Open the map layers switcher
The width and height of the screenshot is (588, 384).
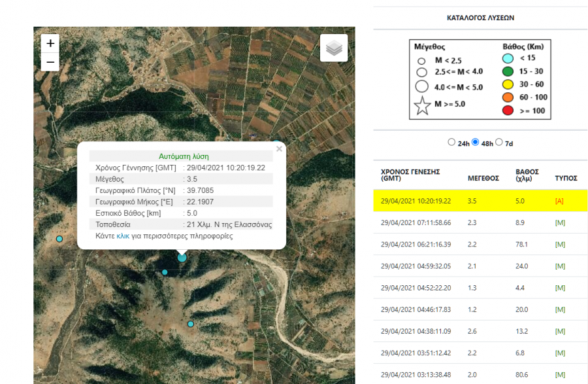tap(334, 48)
